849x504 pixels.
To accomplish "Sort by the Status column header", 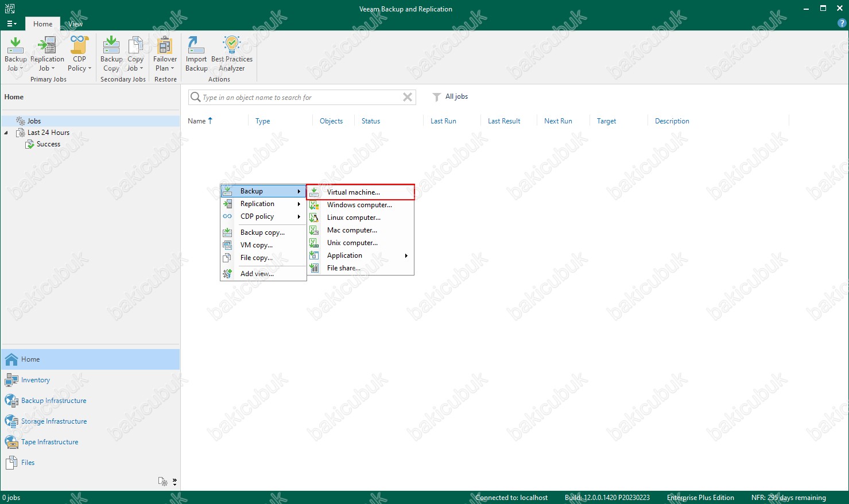I will coord(371,121).
